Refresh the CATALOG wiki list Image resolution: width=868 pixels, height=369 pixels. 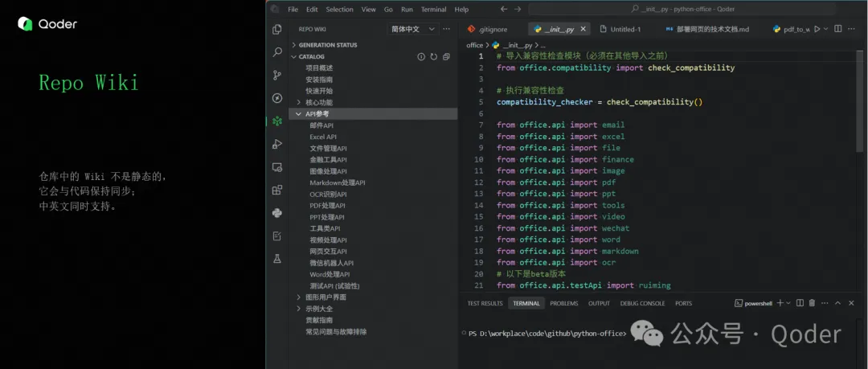[x=433, y=56]
